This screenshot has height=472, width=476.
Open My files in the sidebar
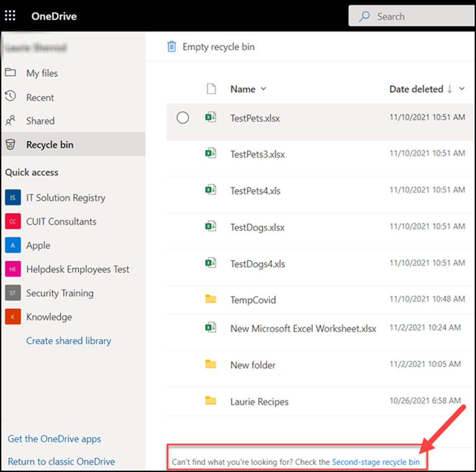click(x=42, y=73)
